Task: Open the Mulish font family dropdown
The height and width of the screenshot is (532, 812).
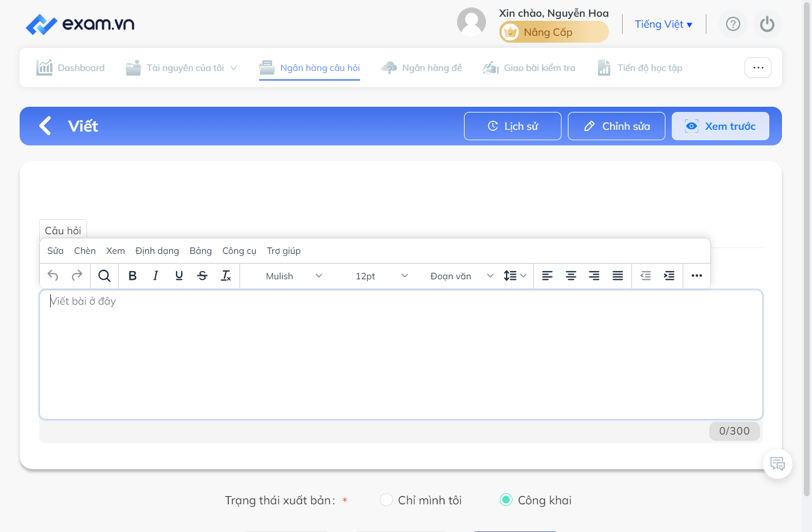Action: [x=294, y=276]
